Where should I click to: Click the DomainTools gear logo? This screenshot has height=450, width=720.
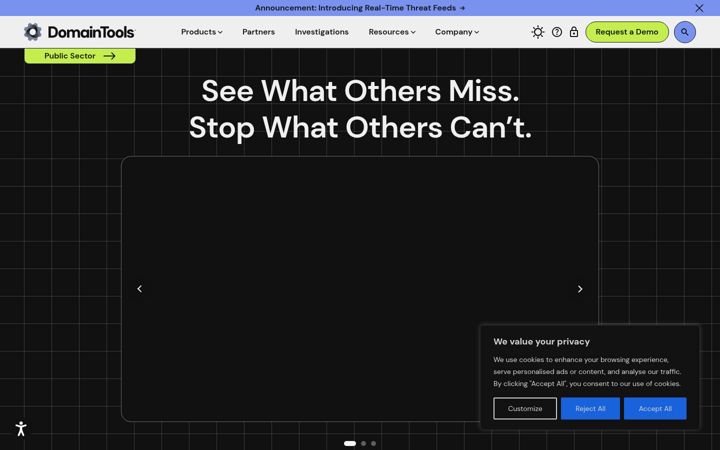point(33,32)
